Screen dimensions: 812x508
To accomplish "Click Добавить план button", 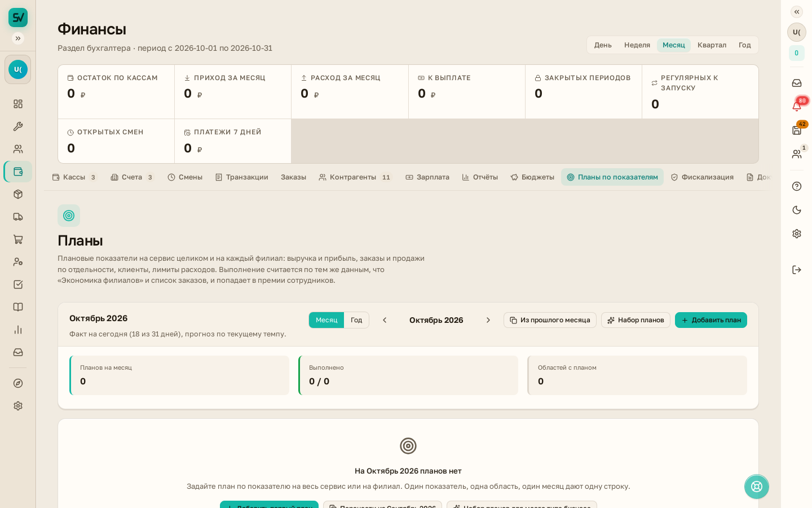I will click(711, 320).
